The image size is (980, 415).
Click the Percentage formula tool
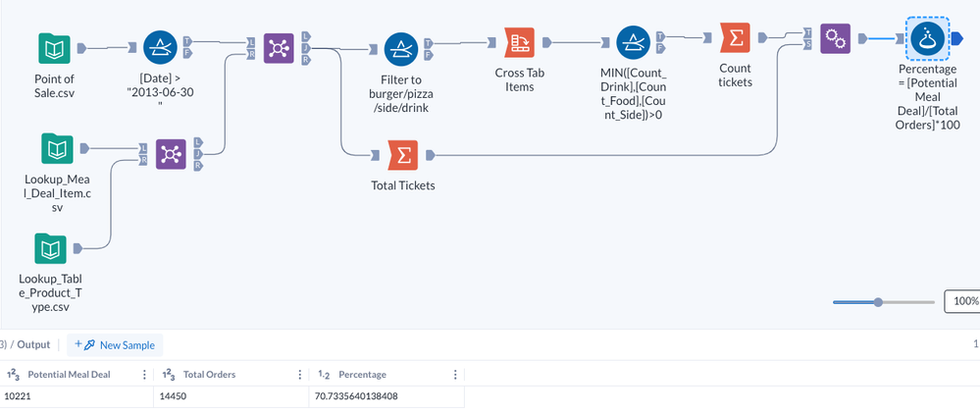coord(928,38)
